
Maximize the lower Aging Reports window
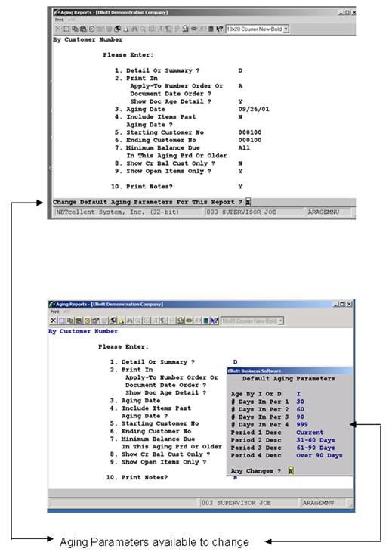344,305
